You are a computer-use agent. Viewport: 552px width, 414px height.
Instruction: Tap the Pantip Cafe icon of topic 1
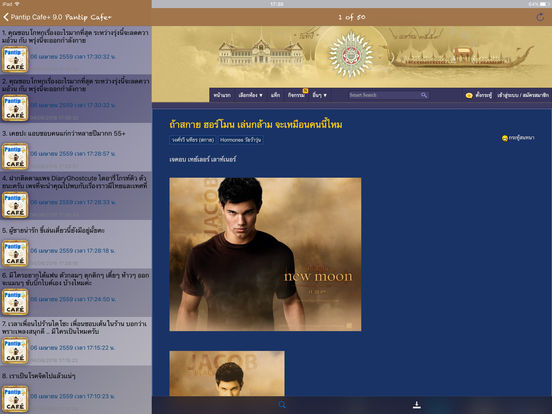[15, 59]
